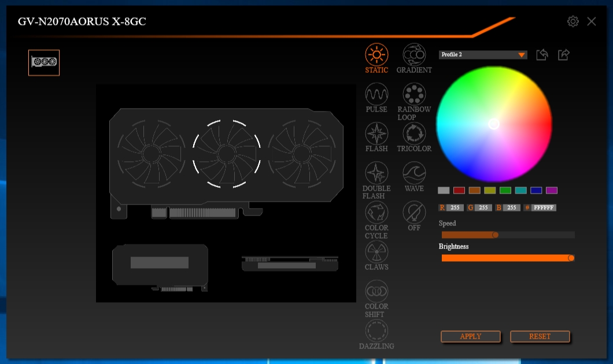The image size is (613, 364).
Task: Pick the blue color swatch
Action: tap(536, 190)
